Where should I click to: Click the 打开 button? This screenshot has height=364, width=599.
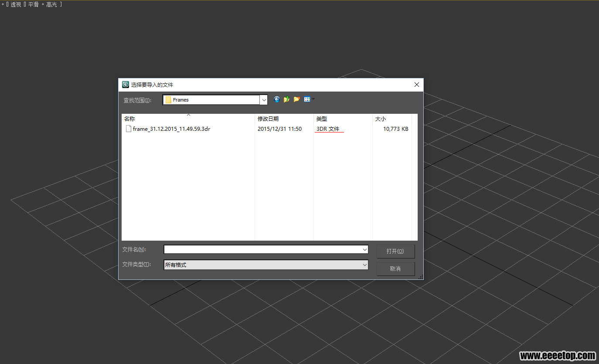coord(395,252)
